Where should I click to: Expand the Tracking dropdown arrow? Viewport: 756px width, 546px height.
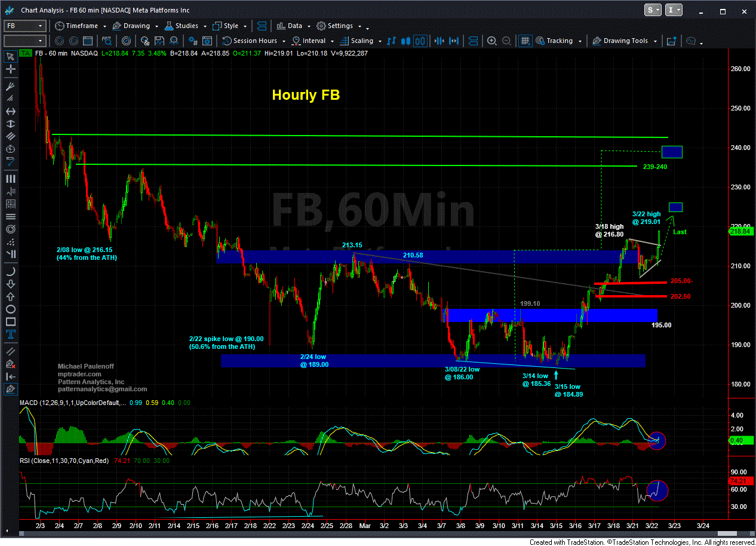coord(579,41)
